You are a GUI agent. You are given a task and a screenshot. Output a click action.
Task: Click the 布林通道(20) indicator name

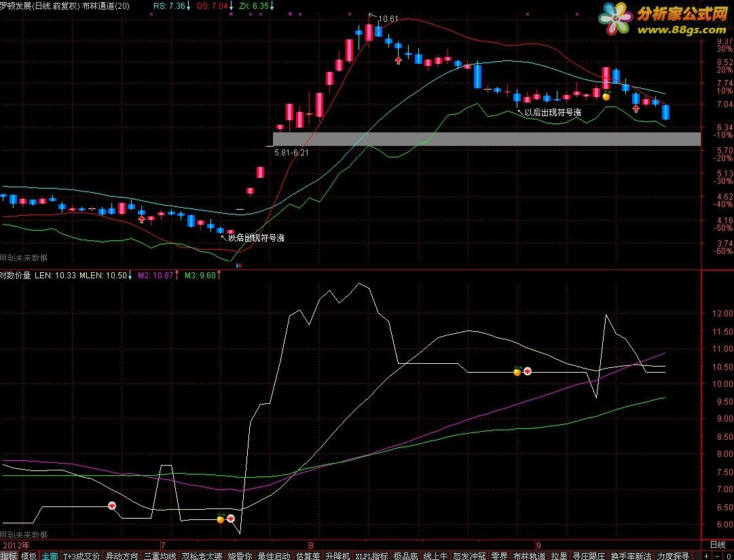click(x=106, y=6)
